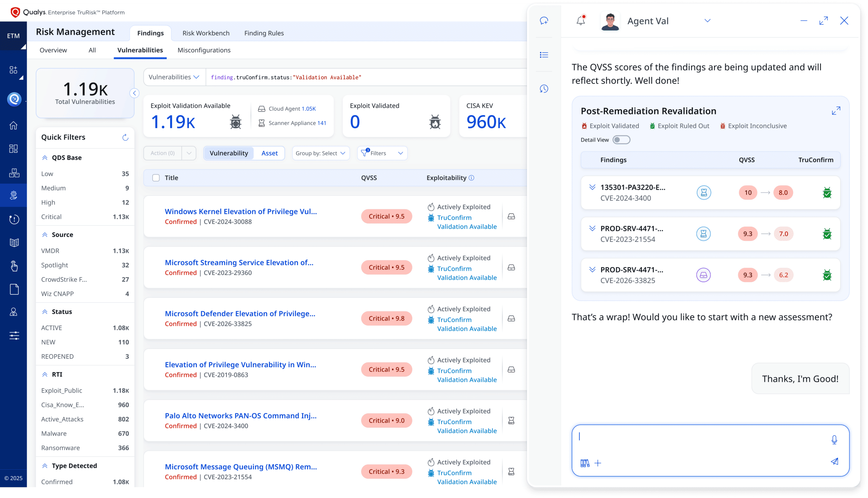868x498 pixels.
Task: Open the sliders configuration icon in sidebar
Action: 14,335
